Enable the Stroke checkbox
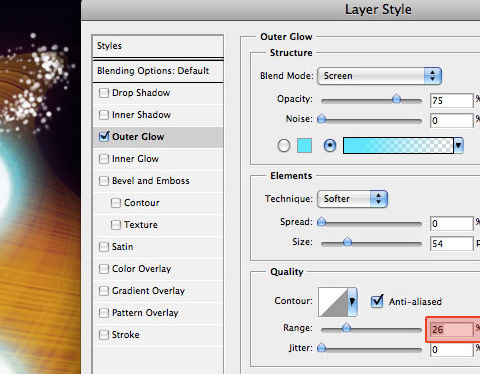This screenshot has height=374, width=480. [x=104, y=335]
